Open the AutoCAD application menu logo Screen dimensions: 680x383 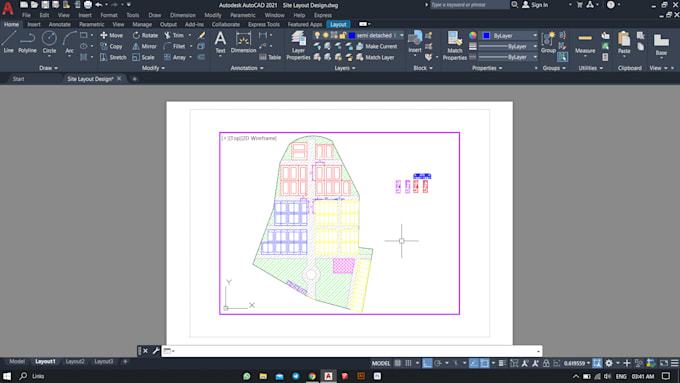point(7,8)
